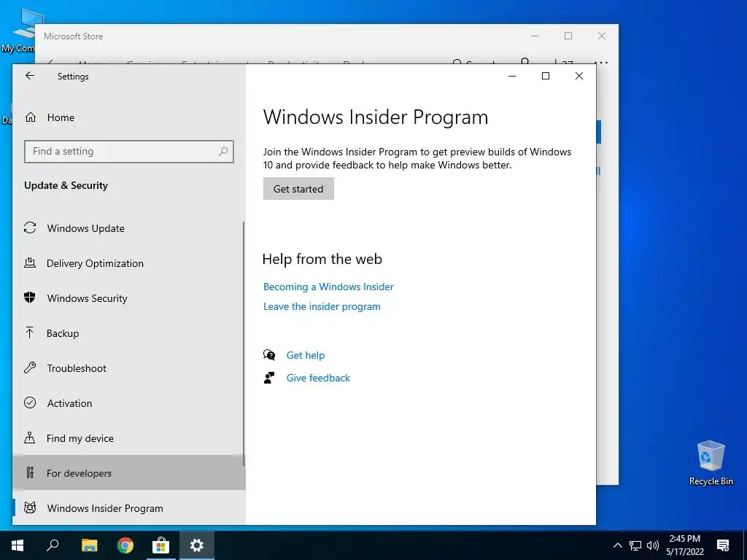This screenshot has width=747, height=560.
Task: Open Troubleshoot settings
Action: [x=128, y=368]
